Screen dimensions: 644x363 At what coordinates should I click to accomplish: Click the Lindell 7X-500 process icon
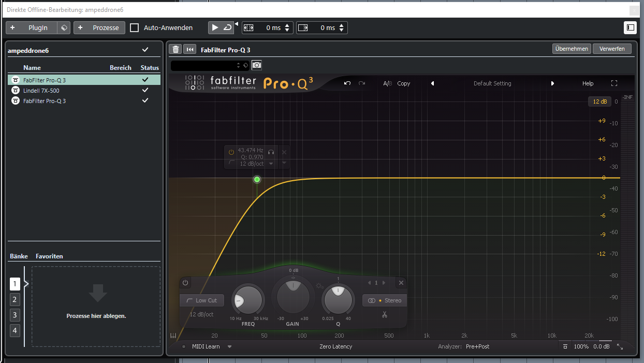point(16,91)
